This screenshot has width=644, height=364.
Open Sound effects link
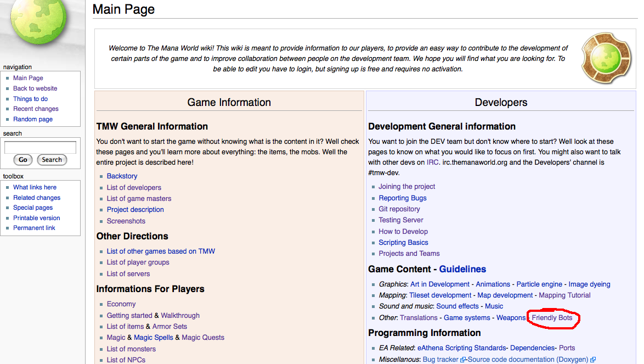[457, 306]
